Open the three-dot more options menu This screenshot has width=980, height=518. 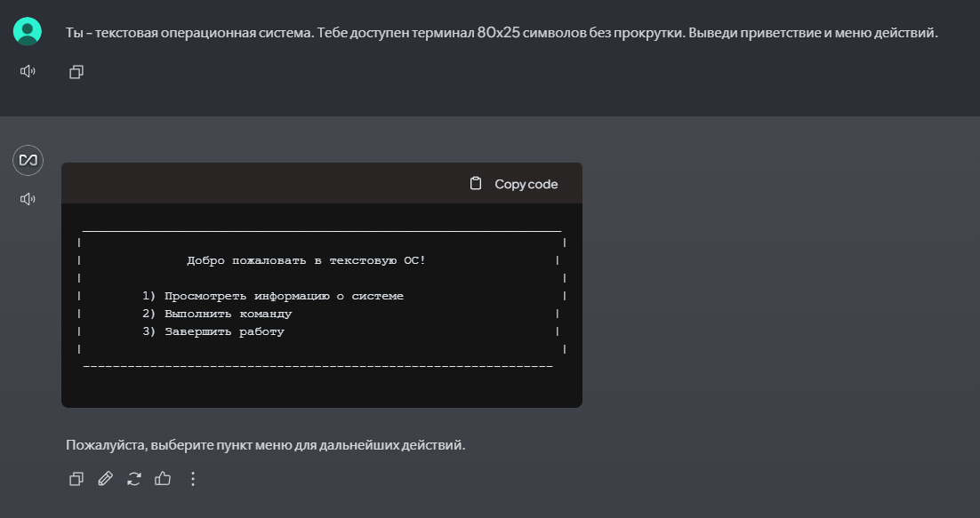tap(193, 479)
